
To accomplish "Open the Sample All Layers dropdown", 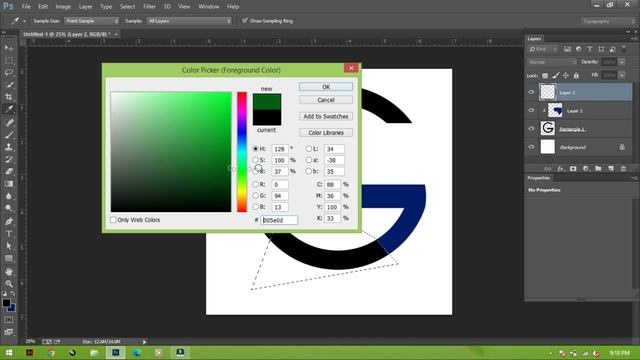I will (x=189, y=21).
